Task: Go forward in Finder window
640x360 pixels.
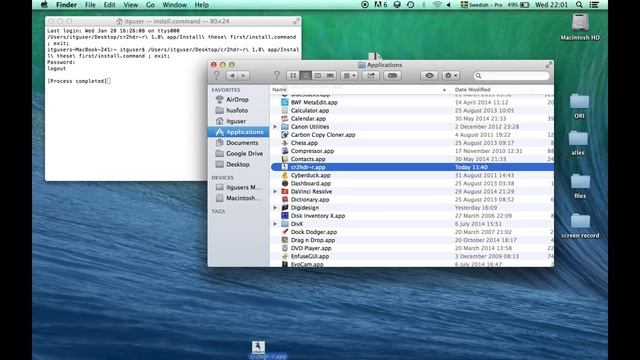Action: point(243,76)
